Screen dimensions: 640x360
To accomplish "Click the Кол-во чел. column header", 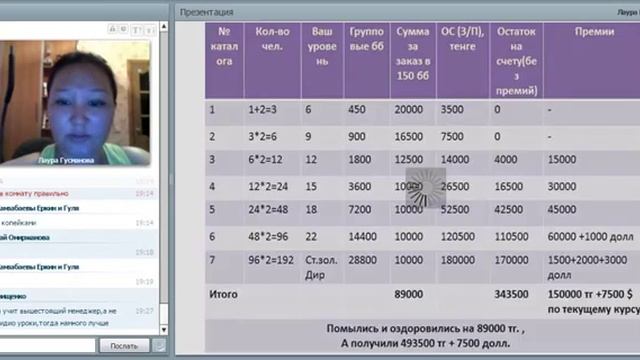I will [x=272, y=39].
